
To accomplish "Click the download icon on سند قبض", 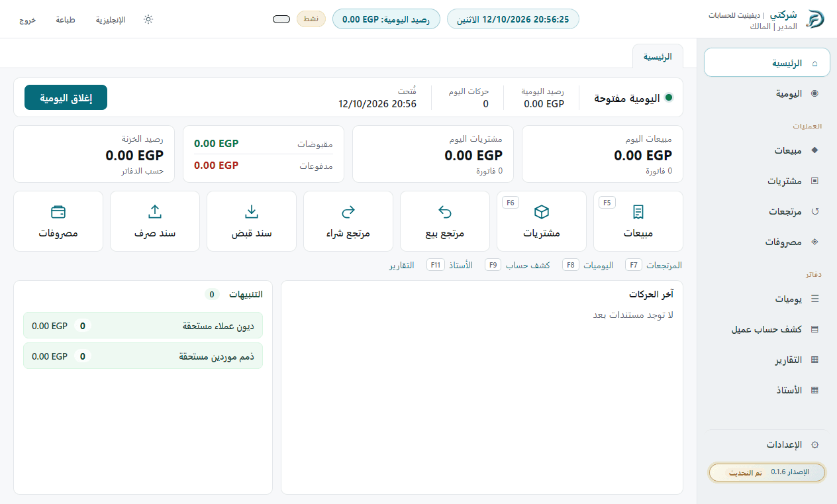I will click(252, 212).
